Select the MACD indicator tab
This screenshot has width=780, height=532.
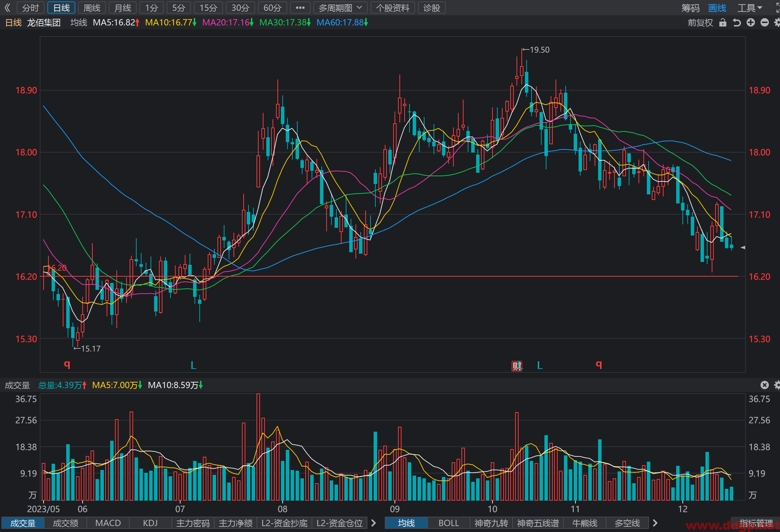click(x=108, y=523)
